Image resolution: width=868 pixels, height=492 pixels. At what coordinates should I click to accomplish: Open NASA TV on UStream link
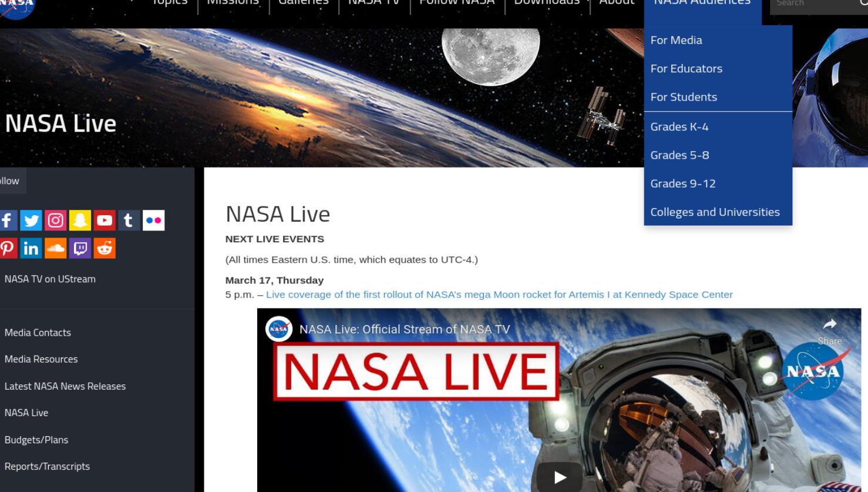[50, 279]
